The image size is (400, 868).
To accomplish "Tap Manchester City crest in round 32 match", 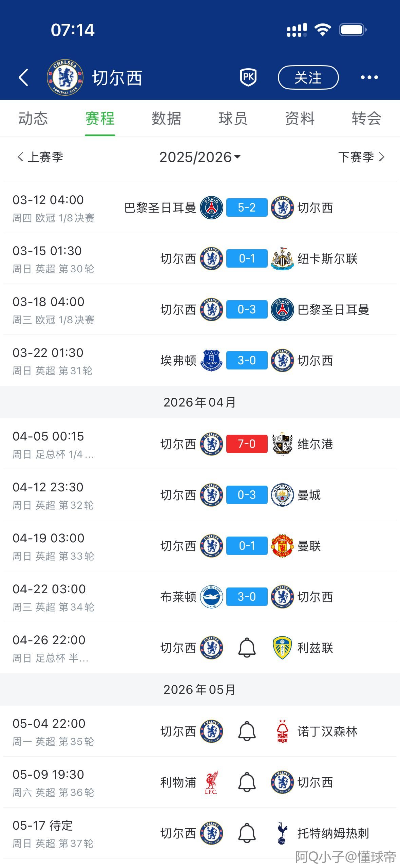I will (x=282, y=495).
